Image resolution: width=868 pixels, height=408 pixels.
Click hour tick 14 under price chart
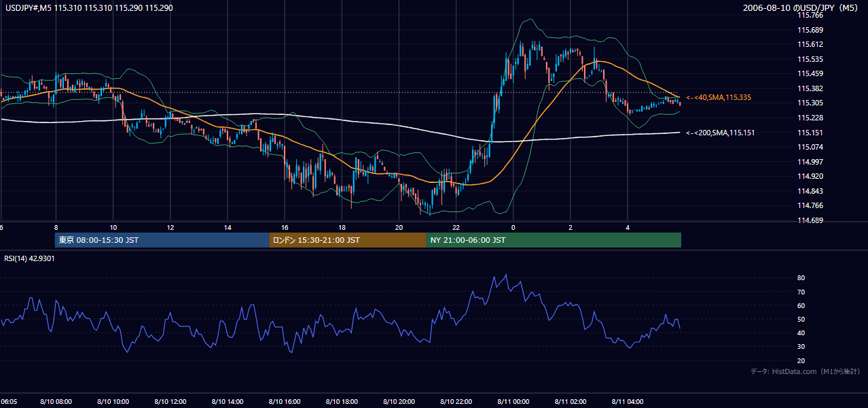(228, 227)
